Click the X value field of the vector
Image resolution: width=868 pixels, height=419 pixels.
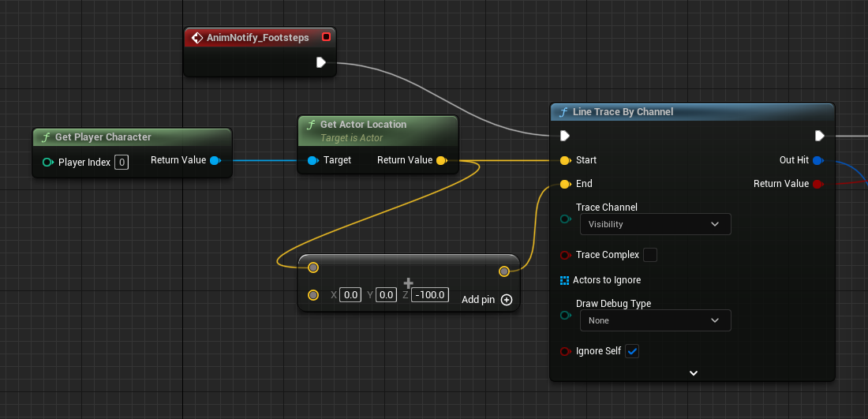350,295
